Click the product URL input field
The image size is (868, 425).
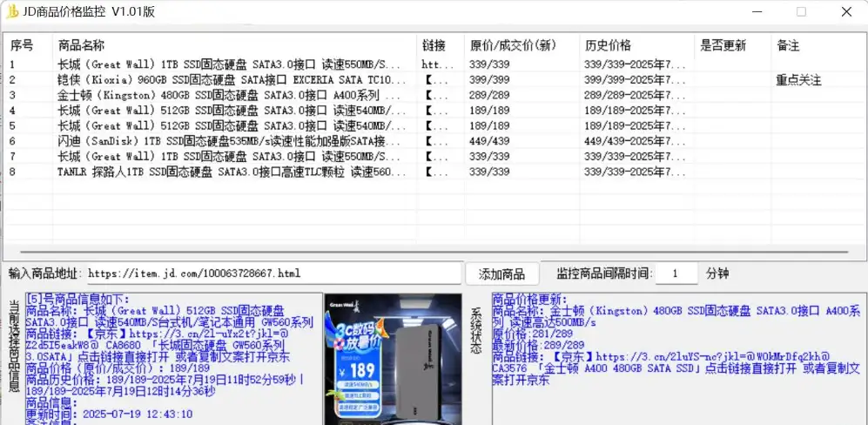pos(272,273)
